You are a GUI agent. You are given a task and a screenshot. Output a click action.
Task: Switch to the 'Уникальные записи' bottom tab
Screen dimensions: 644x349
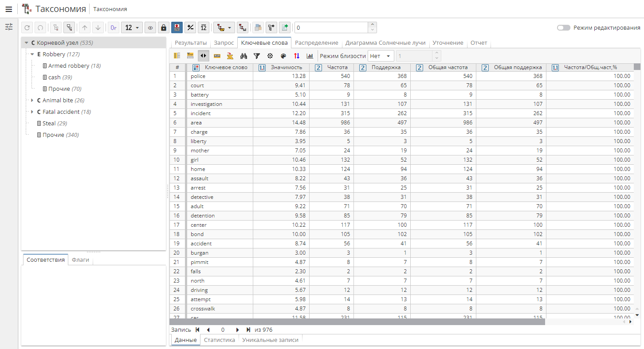tap(270, 340)
